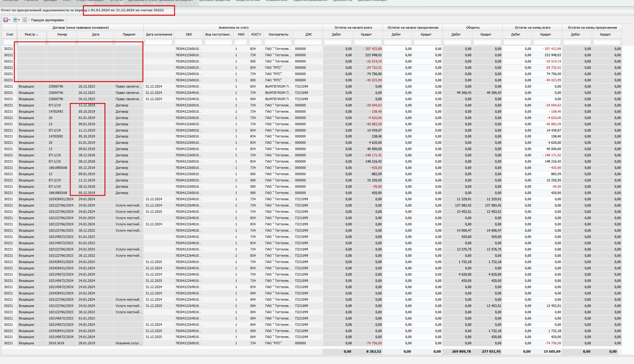Screen dimensions: 634x364
Task: Focus the filter field under Счет column
Action: pos(10,42)
